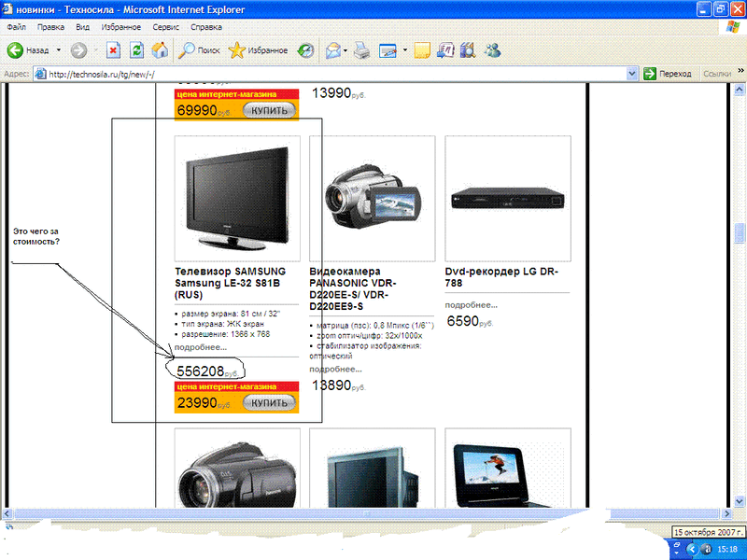Click the bottom-left camcorder product image
Image resolution: width=747 pixels, height=560 pixels.
coord(237,469)
